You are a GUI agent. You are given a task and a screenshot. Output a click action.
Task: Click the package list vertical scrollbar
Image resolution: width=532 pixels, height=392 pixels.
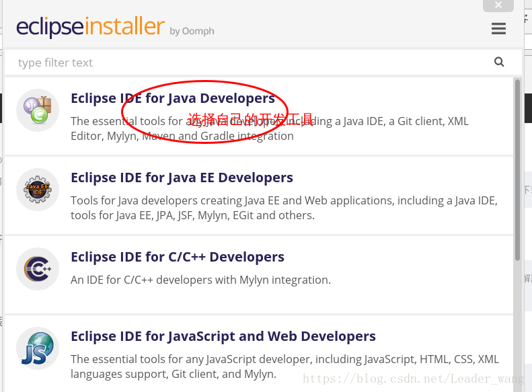517,169
